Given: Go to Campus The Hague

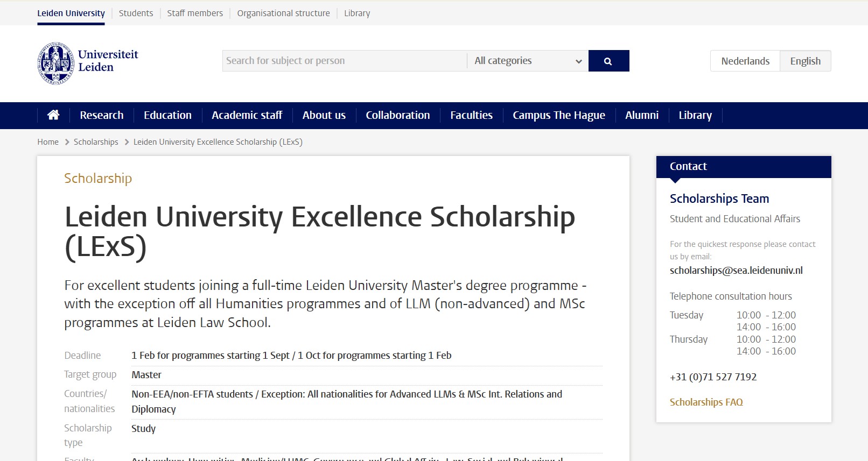Looking at the screenshot, I should coord(559,115).
